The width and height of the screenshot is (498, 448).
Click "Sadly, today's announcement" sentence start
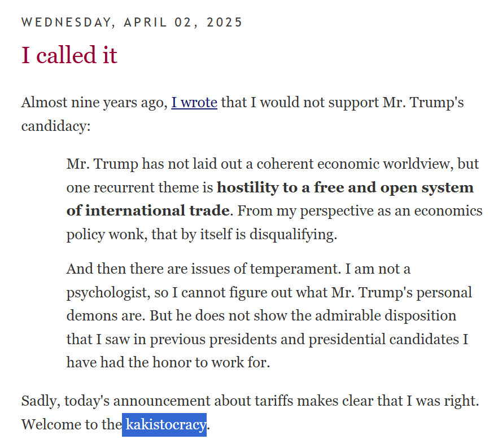[x=116, y=401]
